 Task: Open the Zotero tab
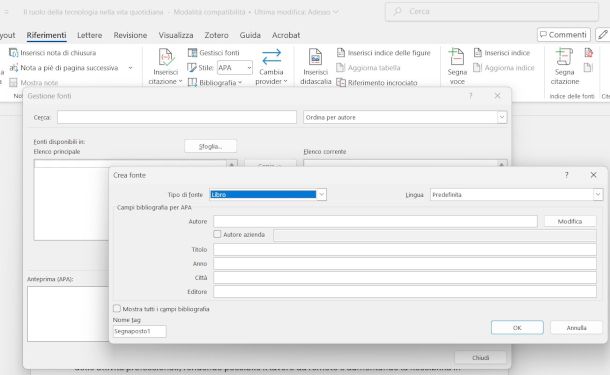click(x=217, y=35)
